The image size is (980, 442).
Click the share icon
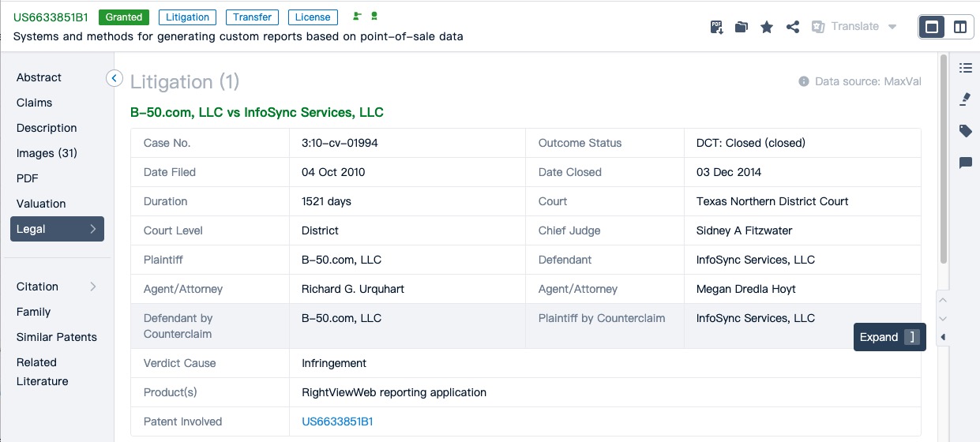click(x=793, y=27)
